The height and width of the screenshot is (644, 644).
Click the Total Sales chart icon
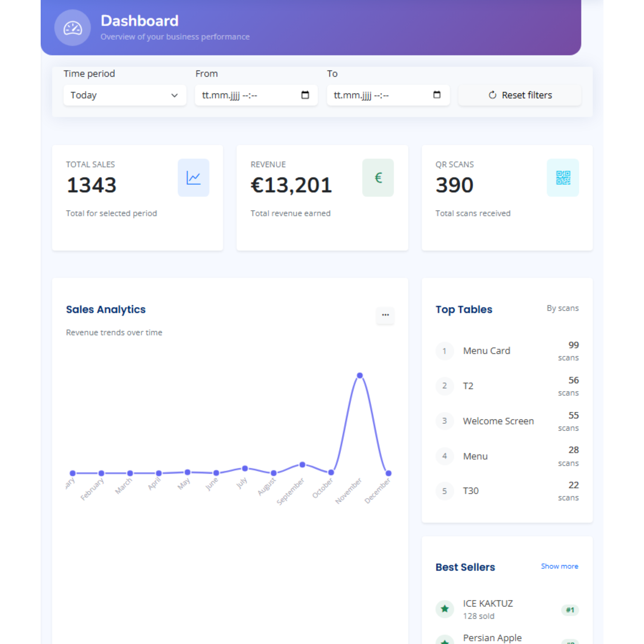[x=193, y=177]
